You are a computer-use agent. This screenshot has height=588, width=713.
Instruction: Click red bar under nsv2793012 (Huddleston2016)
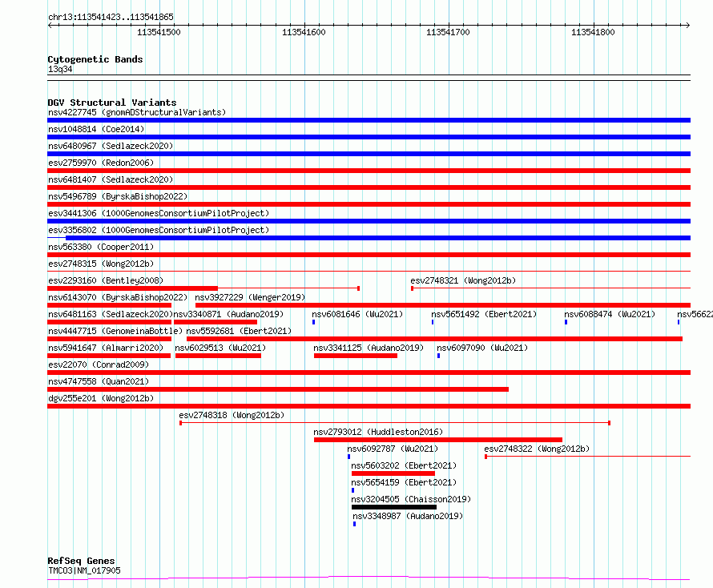438,440
